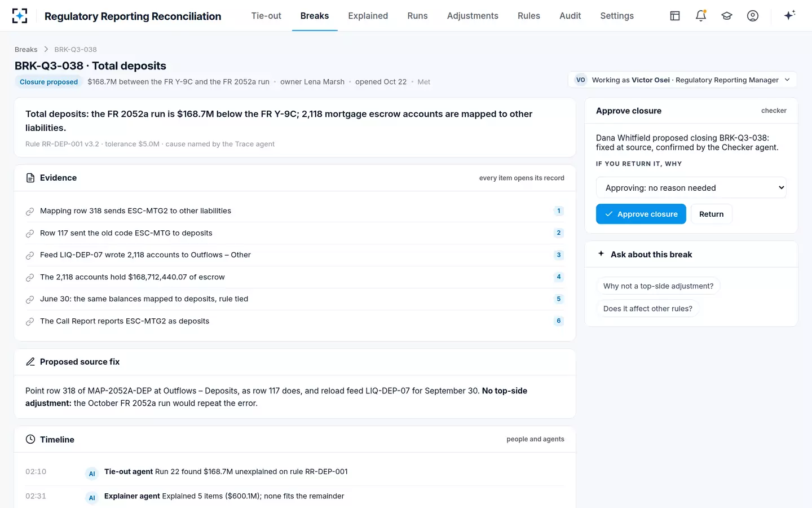Click 'people and agents' Timeline label
Screen dimensions: 812x508
click(535, 439)
